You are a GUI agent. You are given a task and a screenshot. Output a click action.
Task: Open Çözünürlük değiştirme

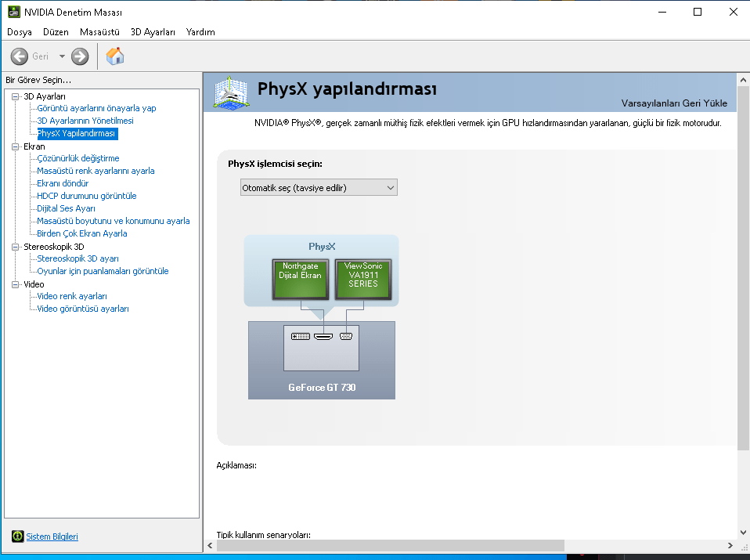pyautogui.click(x=78, y=158)
